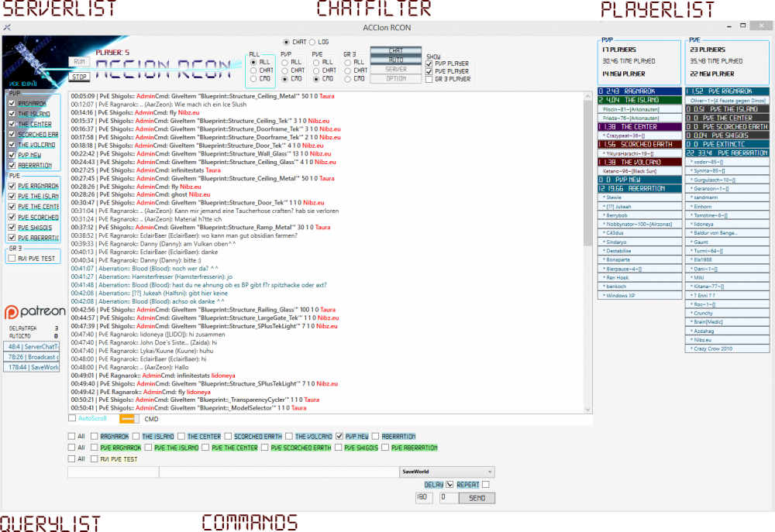Click the CHAT tab button
Viewport: 775px width, 532px height.
pos(396,50)
